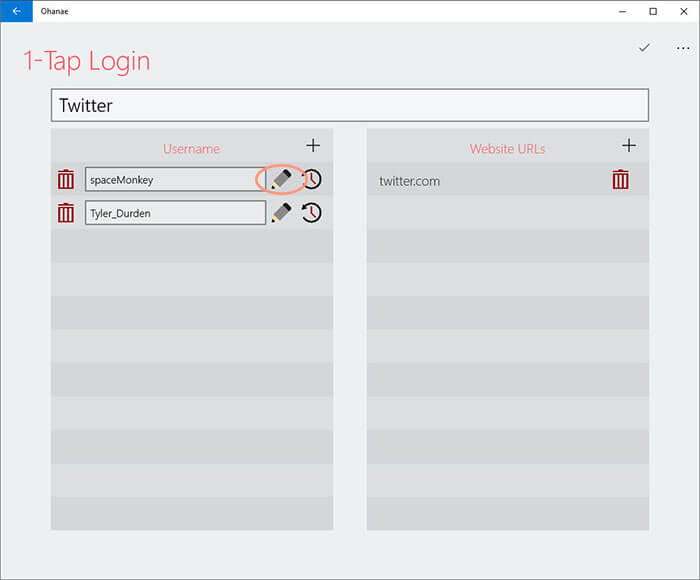Add a new username with plus icon

313,146
